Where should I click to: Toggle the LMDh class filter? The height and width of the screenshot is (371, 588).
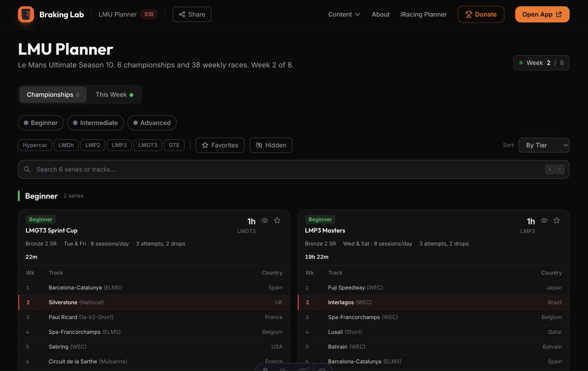tap(66, 145)
